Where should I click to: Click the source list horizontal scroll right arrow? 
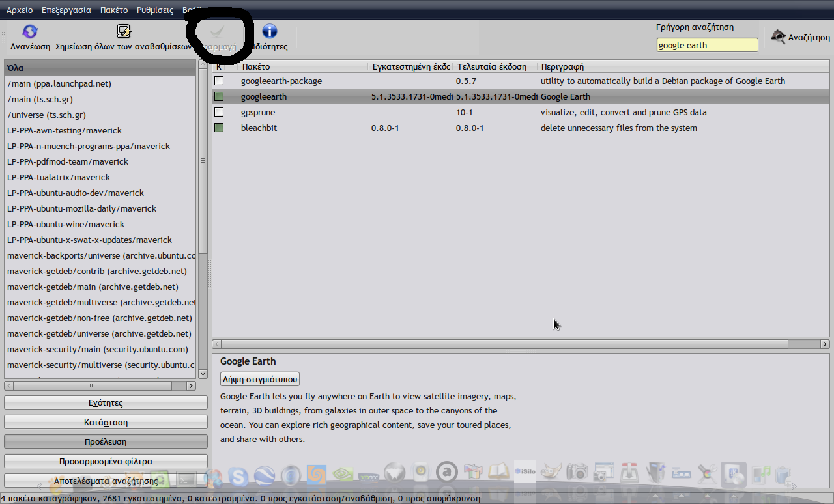192,385
